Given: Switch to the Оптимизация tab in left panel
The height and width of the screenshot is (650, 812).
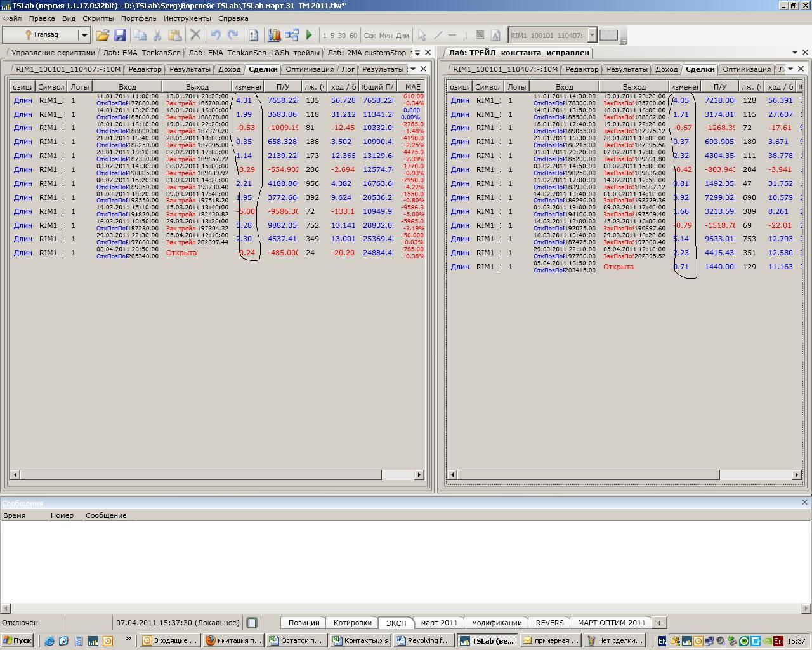Looking at the screenshot, I should point(309,69).
